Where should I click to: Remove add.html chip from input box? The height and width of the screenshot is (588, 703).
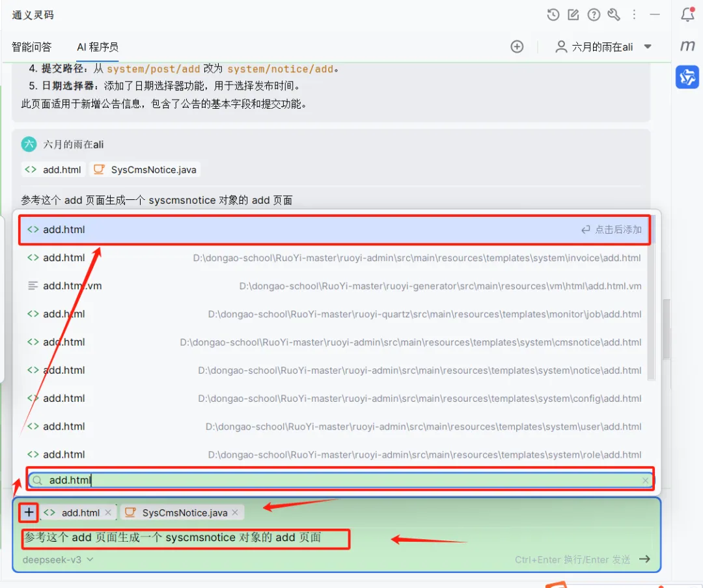coord(108,512)
